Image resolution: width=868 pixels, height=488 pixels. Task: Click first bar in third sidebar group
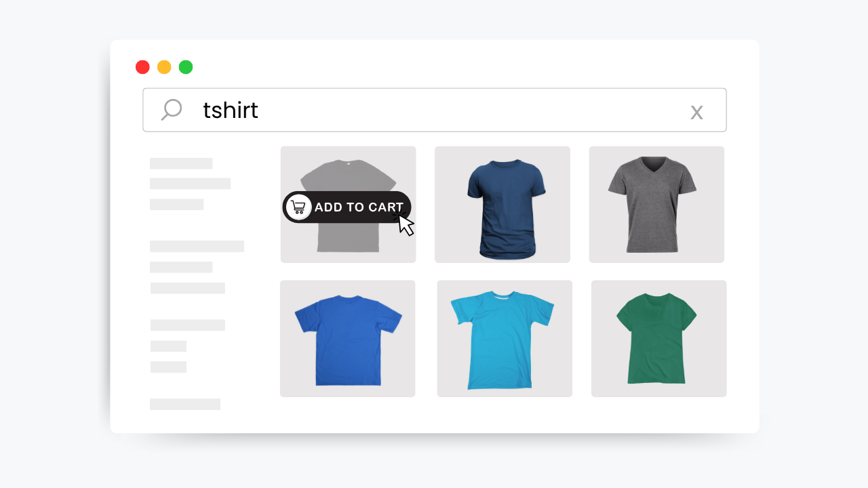coord(187,325)
